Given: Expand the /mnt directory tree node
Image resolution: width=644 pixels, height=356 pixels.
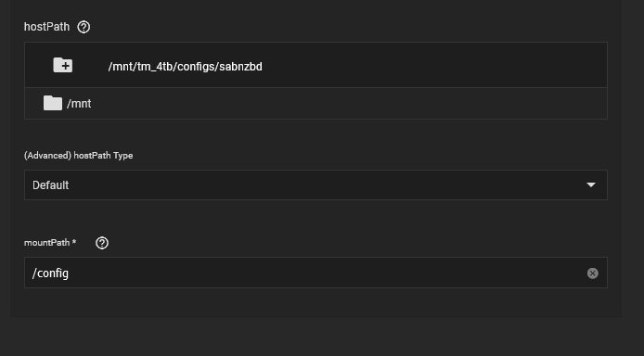Looking at the screenshot, I should coord(316,103).
